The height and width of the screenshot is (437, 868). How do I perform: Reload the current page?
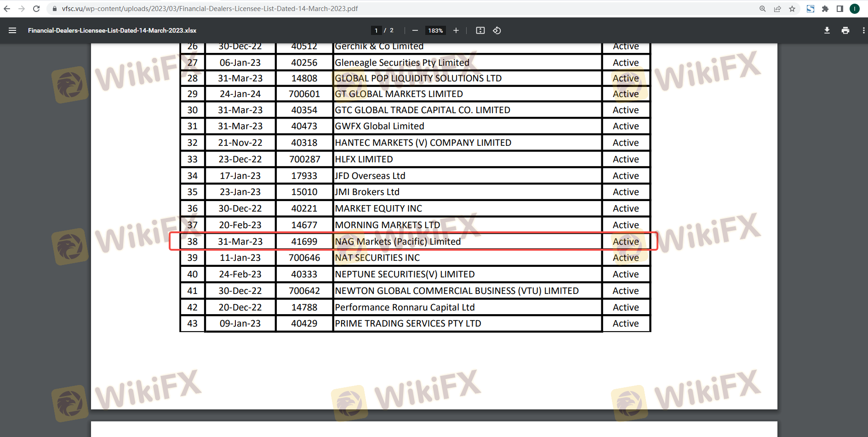36,9
